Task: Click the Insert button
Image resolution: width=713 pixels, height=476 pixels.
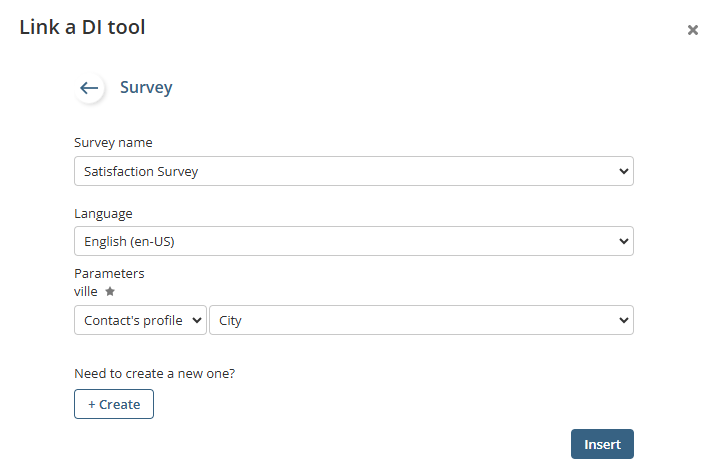Action: click(602, 444)
